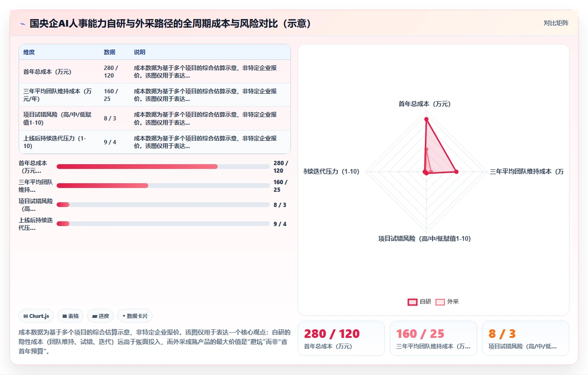
Task: Select the 首年总成本（万元）table row cell
Action: coord(59,72)
